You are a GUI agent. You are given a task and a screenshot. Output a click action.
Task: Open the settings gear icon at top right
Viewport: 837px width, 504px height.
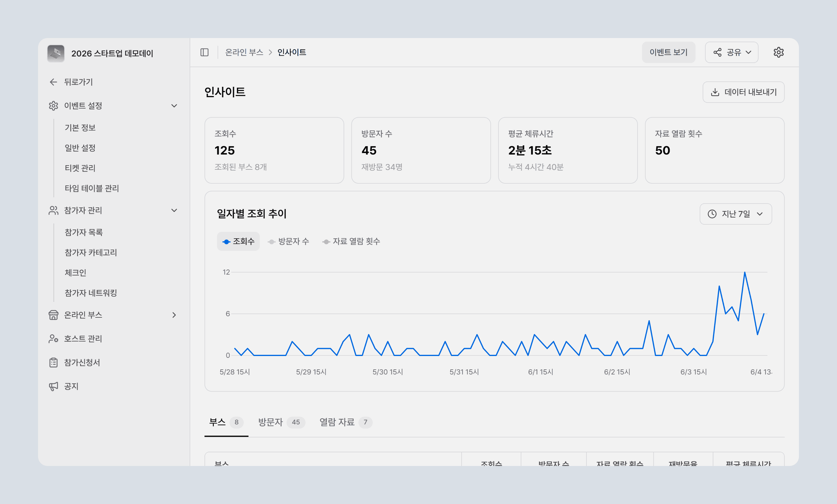778,52
